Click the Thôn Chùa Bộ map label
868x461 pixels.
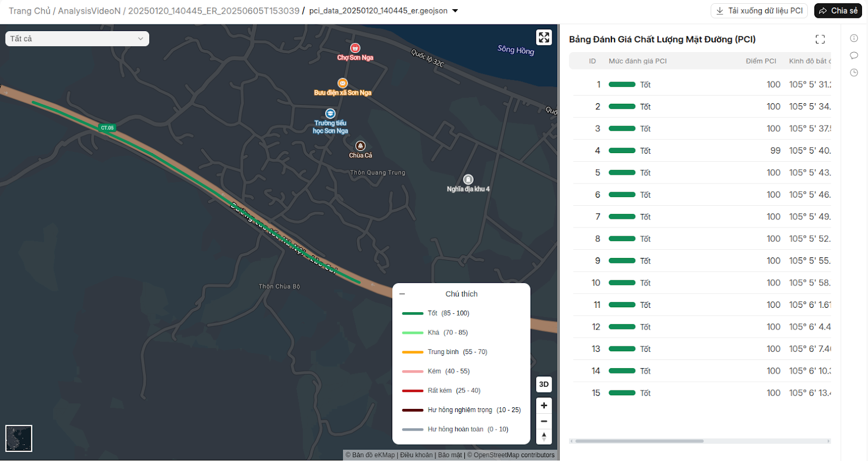(x=279, y=286)
